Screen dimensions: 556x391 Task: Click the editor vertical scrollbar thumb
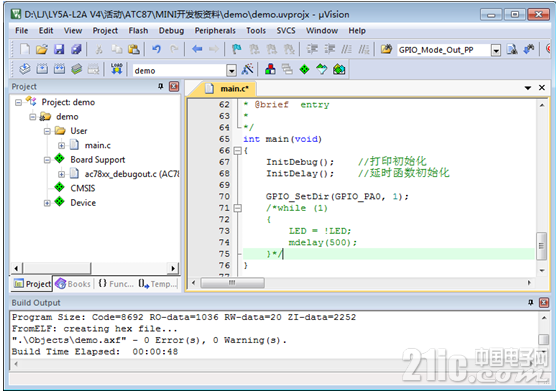coord(541,246)
